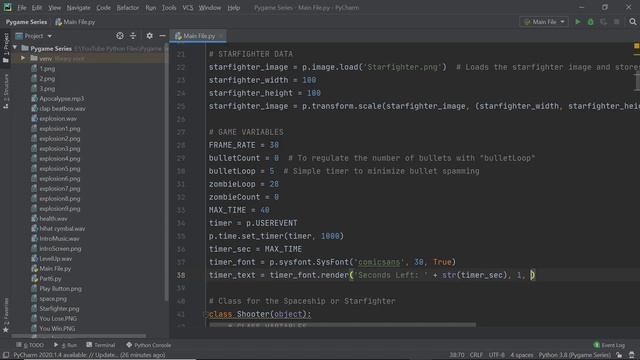The height and width of the screenshot is (360, 640).
Task: Click the Stop button in the run toolbar
Action: click(x=617, y=22)
